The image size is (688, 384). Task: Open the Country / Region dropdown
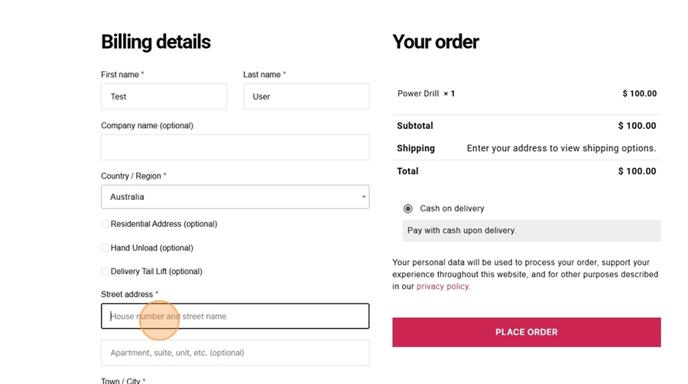coord(235,197)
